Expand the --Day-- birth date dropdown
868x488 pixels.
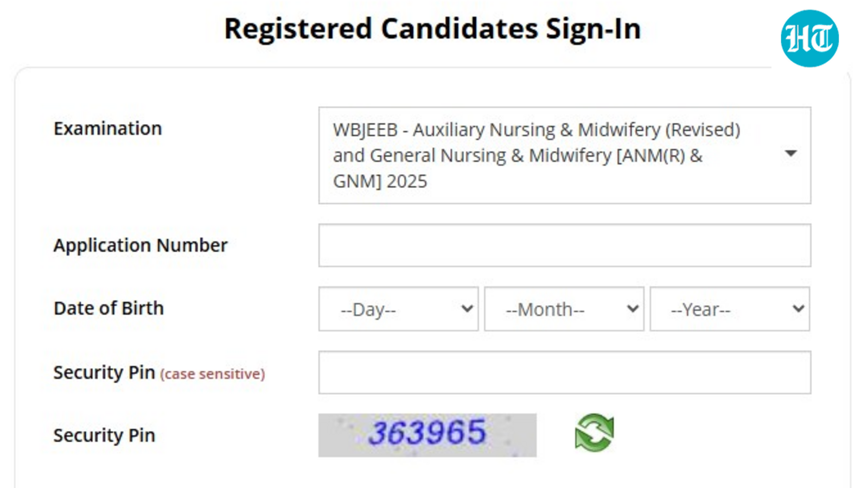(x=398, y=309)
